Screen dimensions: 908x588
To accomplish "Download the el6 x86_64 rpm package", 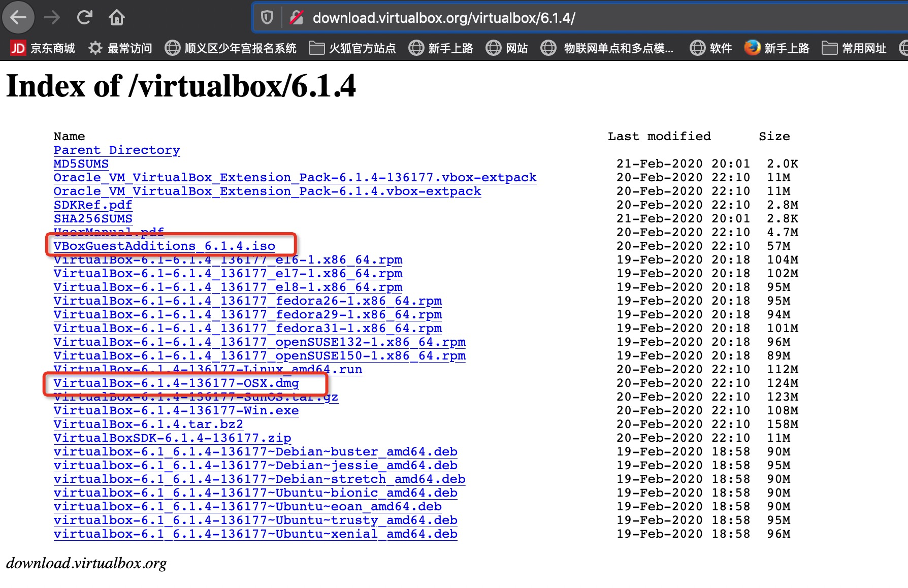I will (228, 260).
